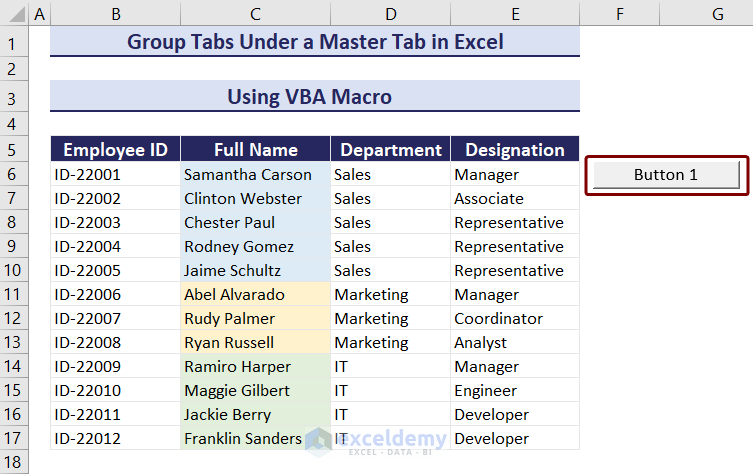The height and width of the screenshot is (474, 753).
Task: Select column E header
Action: pyautogui.click(x=514, y=14)
